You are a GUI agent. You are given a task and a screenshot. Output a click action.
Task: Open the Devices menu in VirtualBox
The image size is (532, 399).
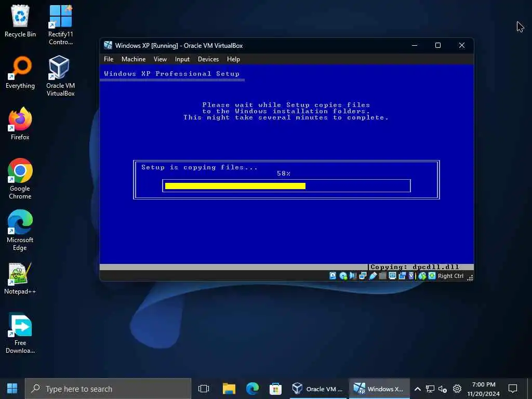[208, 59]
